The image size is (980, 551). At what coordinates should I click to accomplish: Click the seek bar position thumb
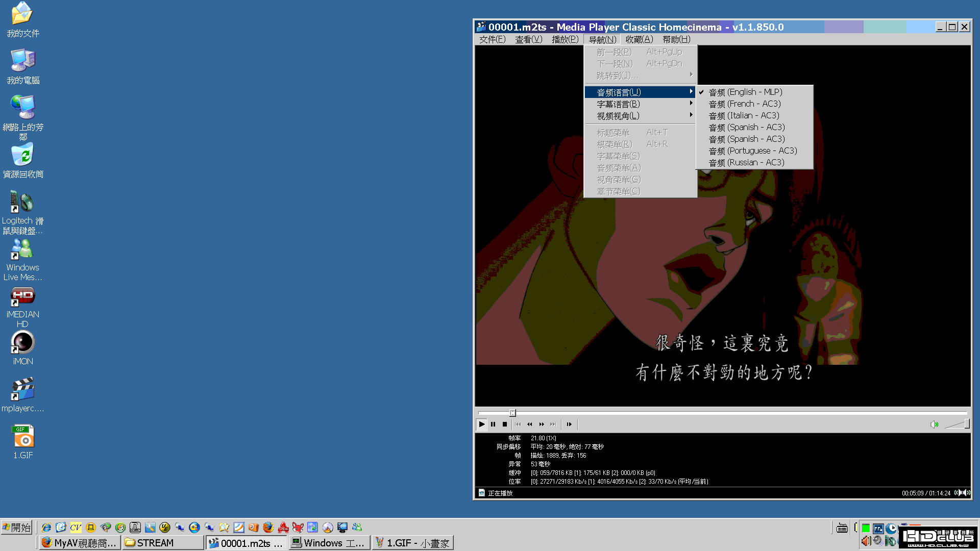pyautogui.click(x=512, y=413)
